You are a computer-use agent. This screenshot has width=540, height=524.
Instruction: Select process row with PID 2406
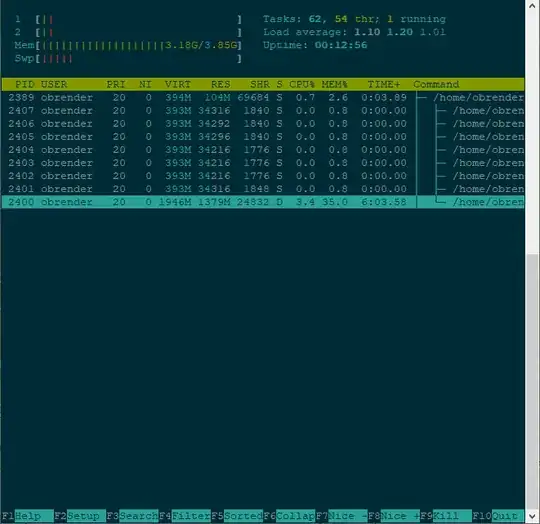tap(263, 124)
